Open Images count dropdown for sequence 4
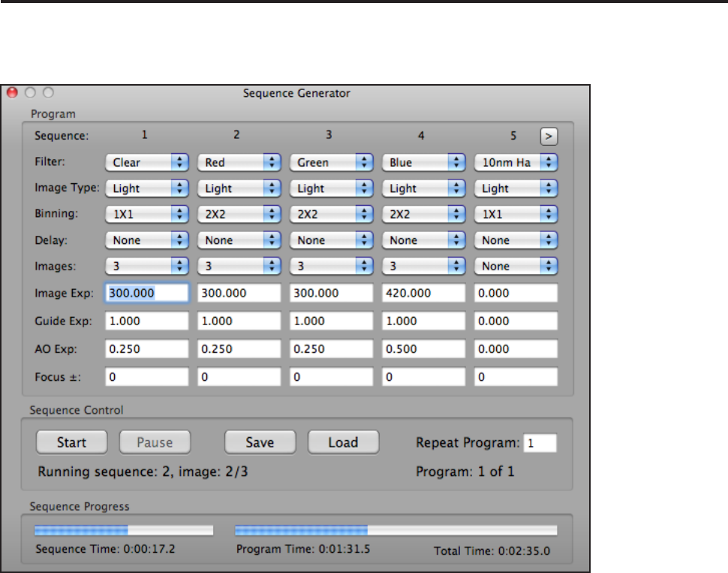728x573 pixels. (423, 267)
